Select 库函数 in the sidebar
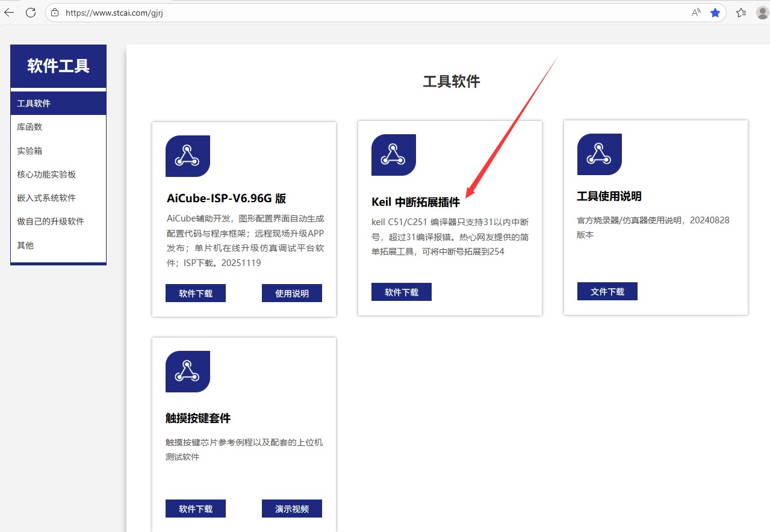Image resolution: width=770 pixels, height=532 pixels. (x=29, y=126)
